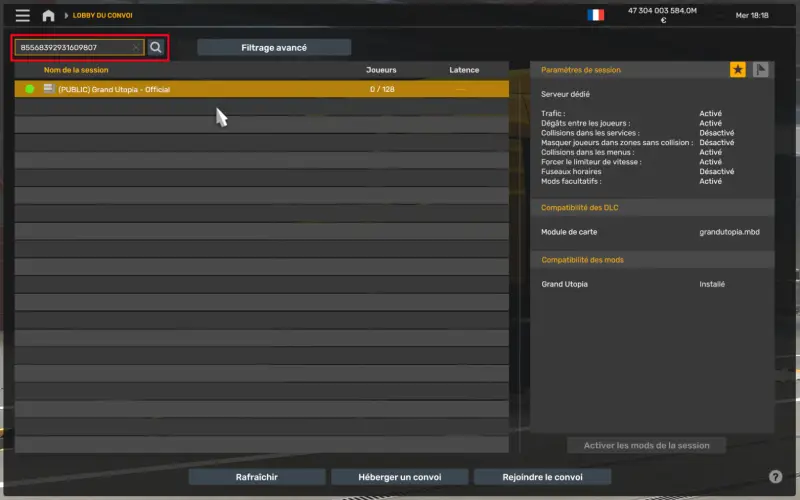Click the server icon beside Grand Utopia
800x500 pixels.
click(48, 89)
